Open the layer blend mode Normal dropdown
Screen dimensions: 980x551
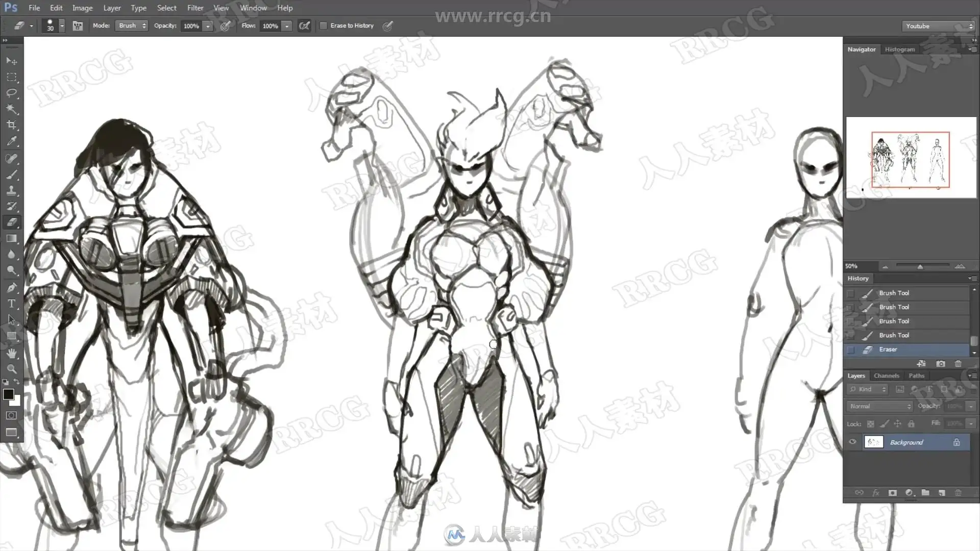point(879,406)
